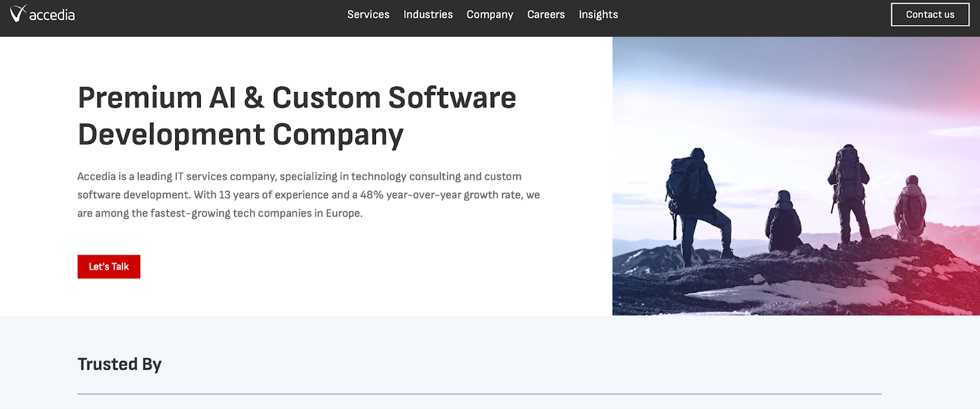Open the Insights section
980x409 pixels.
pyautogui.click(x=598, y=15)
